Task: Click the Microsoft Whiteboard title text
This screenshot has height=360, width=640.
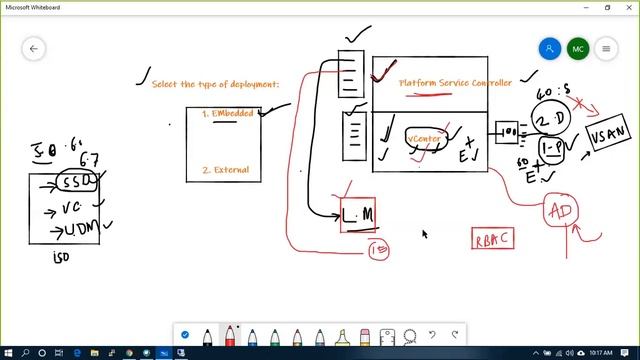Action: tap(33, 7)
